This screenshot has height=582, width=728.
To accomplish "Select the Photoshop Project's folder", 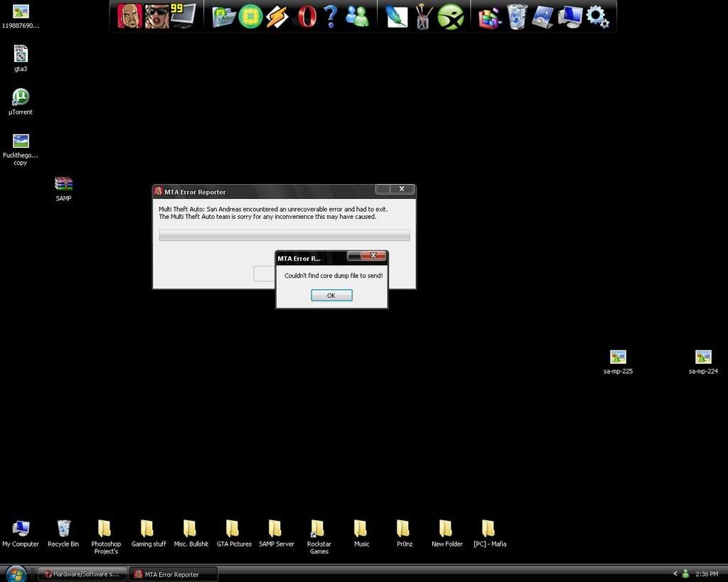I will click(x=106, y=537).
